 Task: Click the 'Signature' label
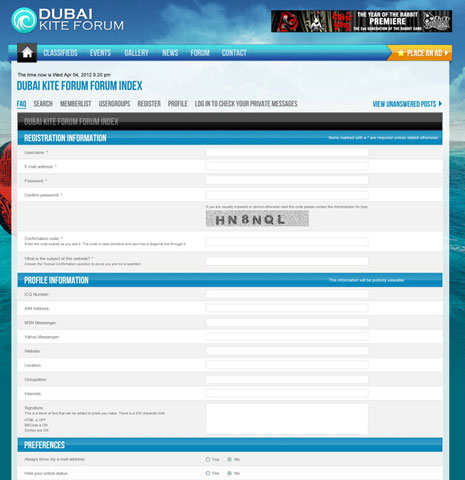point(34,408)
